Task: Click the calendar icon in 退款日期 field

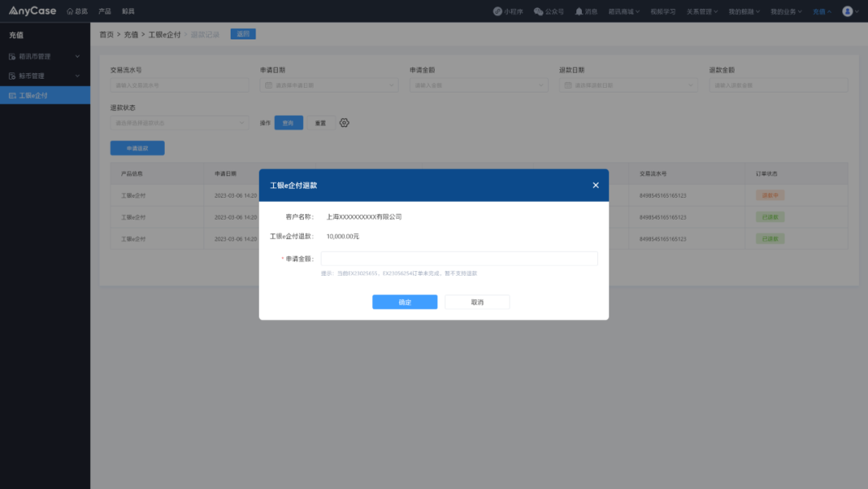Action: click(x=568, y=85)
